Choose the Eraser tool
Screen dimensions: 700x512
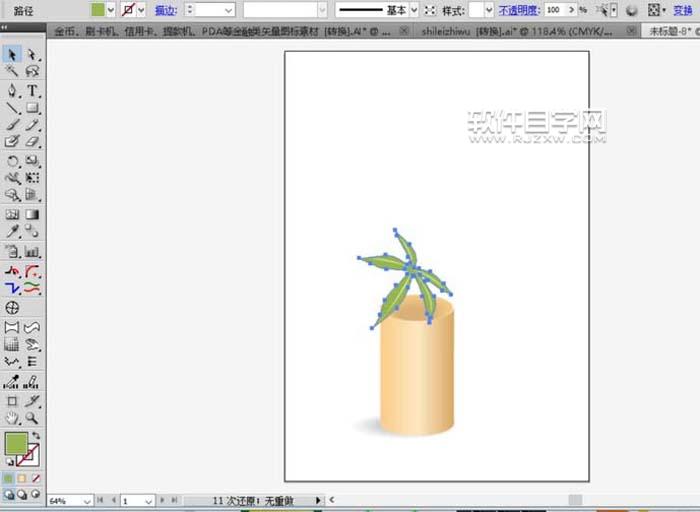(x=32, y=142)
